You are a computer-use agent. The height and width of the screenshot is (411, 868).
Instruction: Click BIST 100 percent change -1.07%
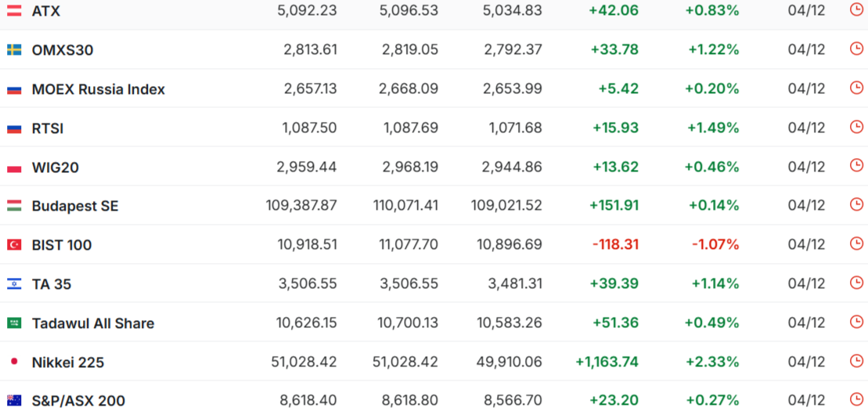(x=715, y=245)
